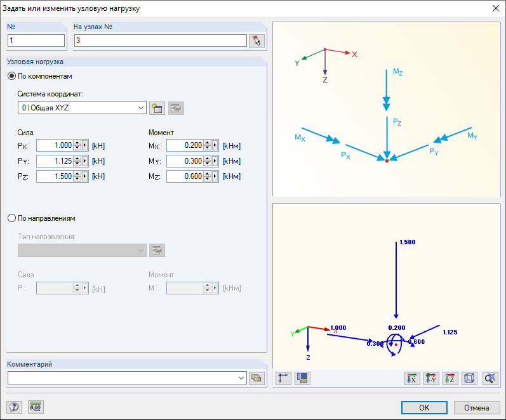Click the load number '№' field
The width and height of the screenshot is (506, 420).
(x=36, y=41)
